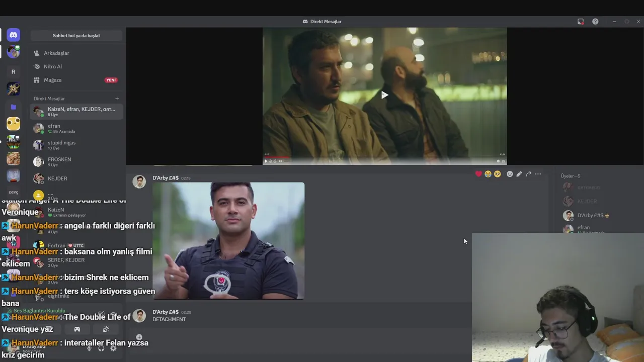Open the KEJDER direct message
The width and height of the screenshot is (644, 362).
(x=76, y=178)
